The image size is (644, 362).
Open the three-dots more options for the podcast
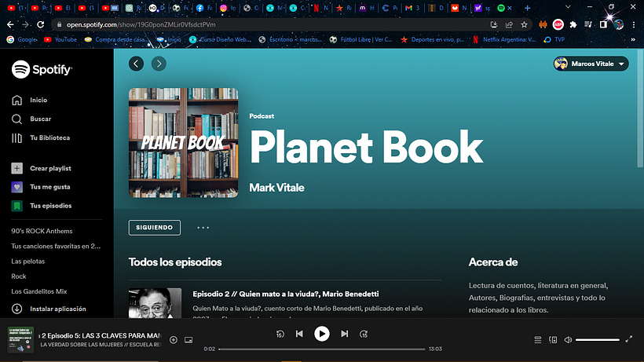(203, 228)
